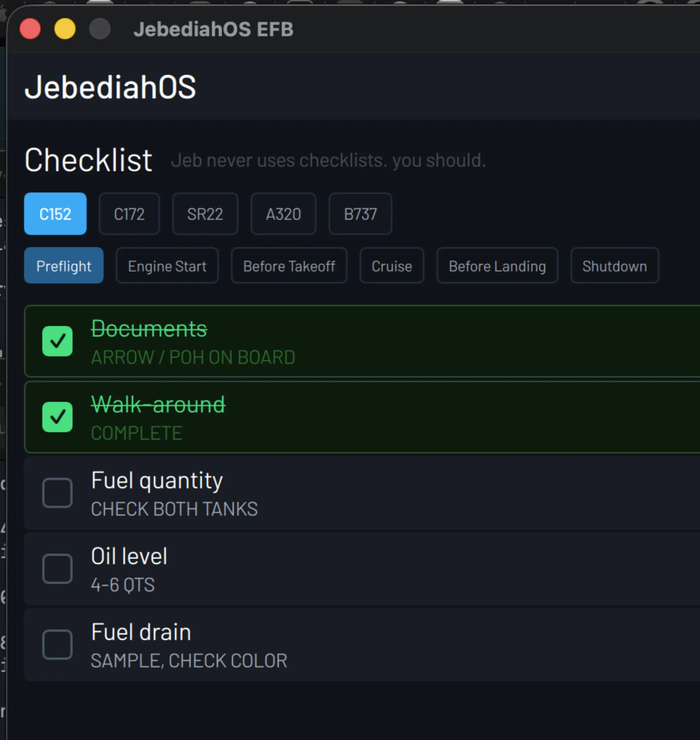The image size is (700, 740).
Task: Open the Shutdown phase checklist
Action: (614, 266)
